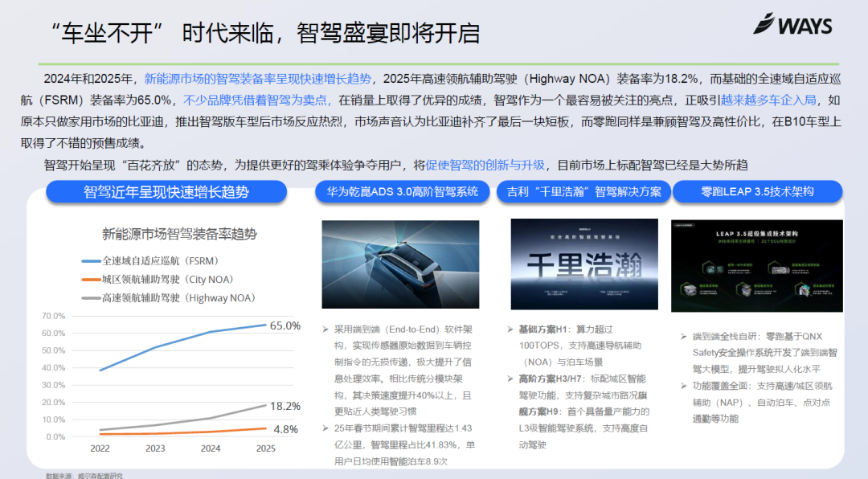Viewport: 868px width, 479px height.
Task: Click blue text 促使智驾的创新与升级
Action: pyautogui.click(x=485, y=165)
